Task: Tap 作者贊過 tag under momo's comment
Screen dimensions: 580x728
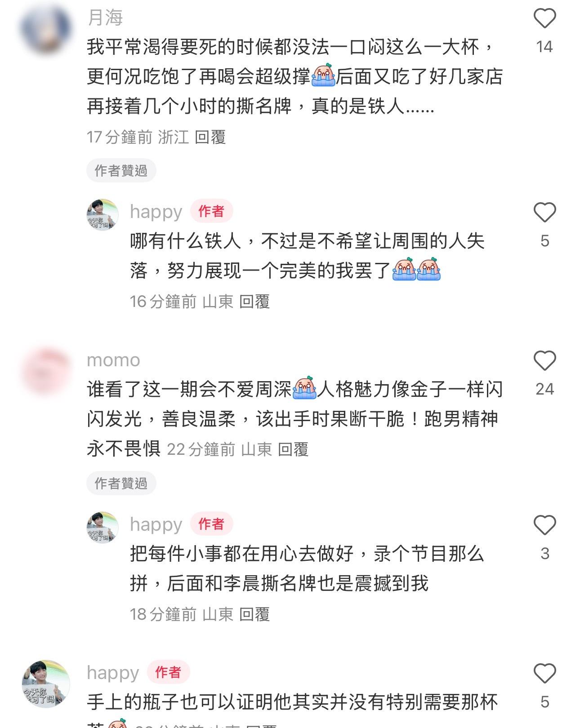Action: click(x=121, y=483)
